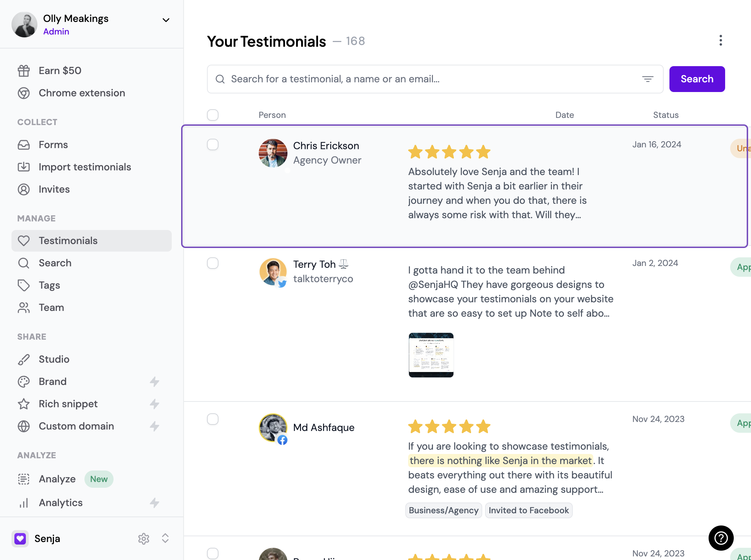The height and width of the screenshot is (560, 751).
Task: Click Chris Erickson's five-star rating
Action: point(449,152)
